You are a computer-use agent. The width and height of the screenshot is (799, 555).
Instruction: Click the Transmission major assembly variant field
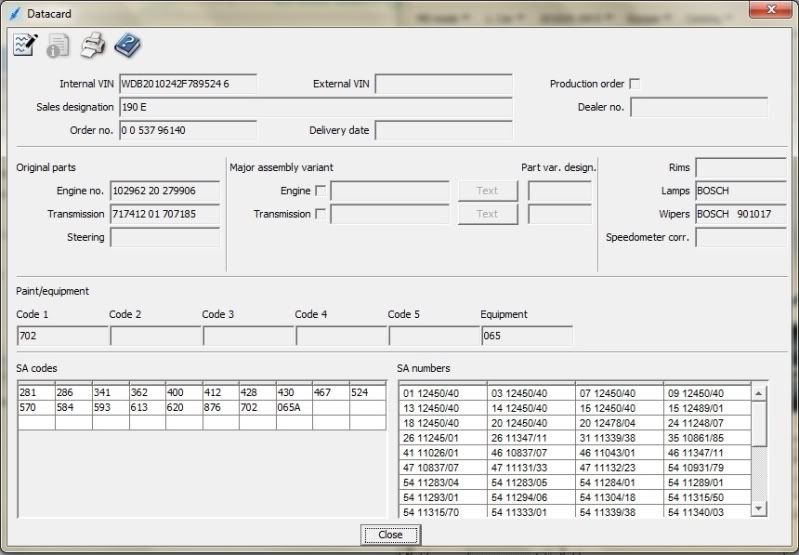tap(390, 214)
